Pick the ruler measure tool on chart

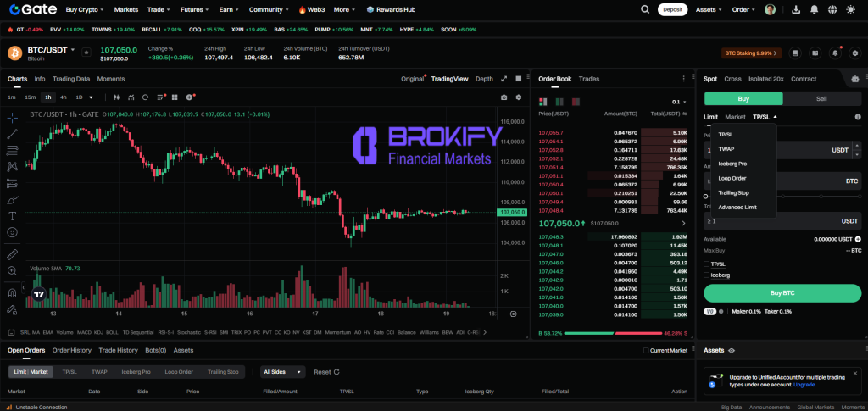click(x=13, y=253)
